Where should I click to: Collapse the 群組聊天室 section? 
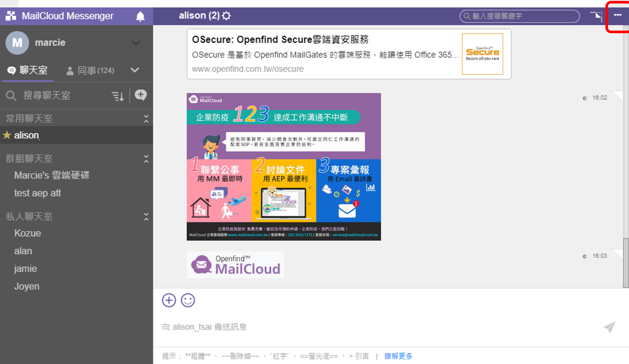pos(146,159)
